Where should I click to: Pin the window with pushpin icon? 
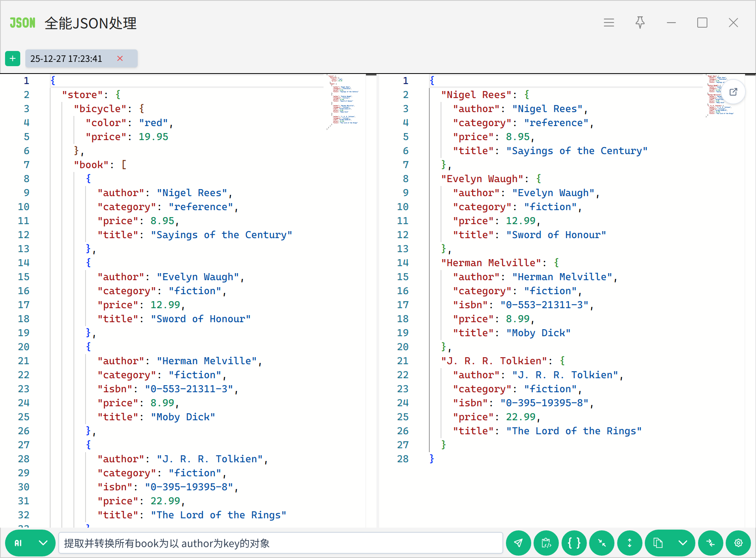click(640, 23)
